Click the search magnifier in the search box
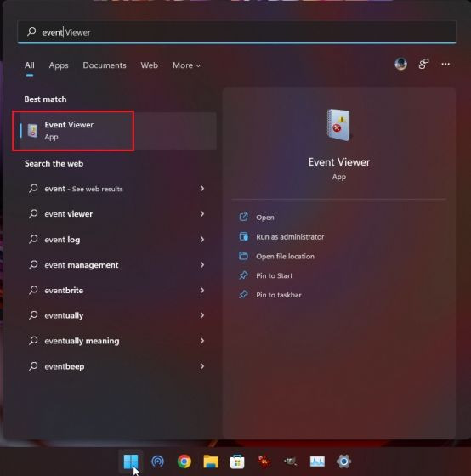Image resolution: width=471 pixels, height=476 pixels. (31, 31)
